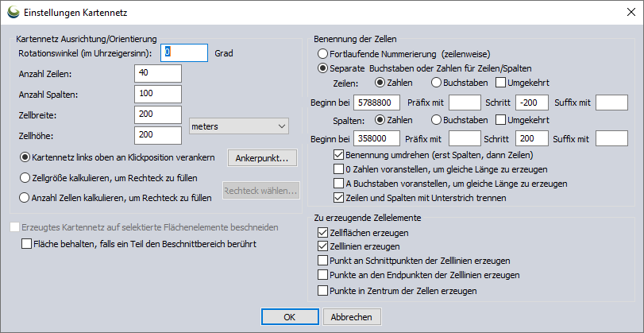Click the Zeilen Suffix mit field
Viewport: 644px width, 333px height.
pos(611,103)
